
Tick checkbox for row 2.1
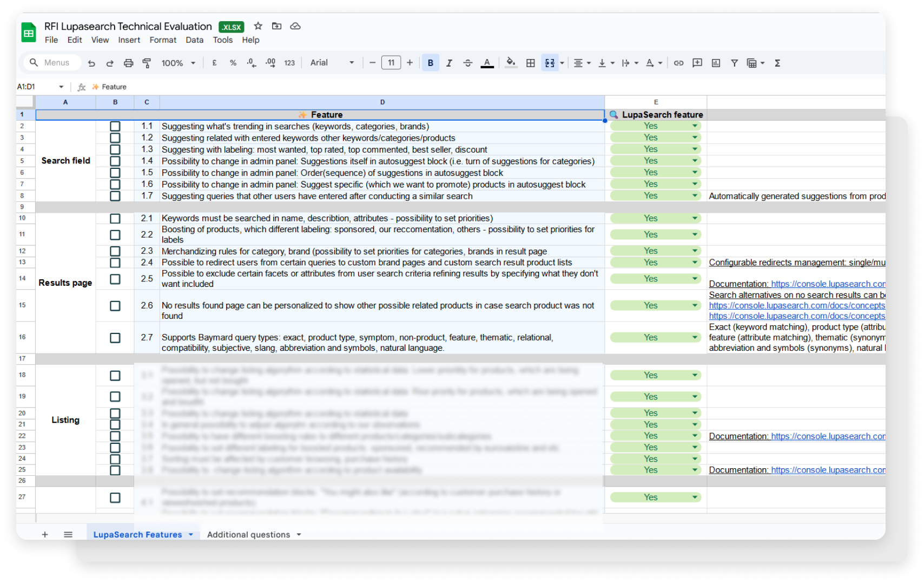(115, 219)
